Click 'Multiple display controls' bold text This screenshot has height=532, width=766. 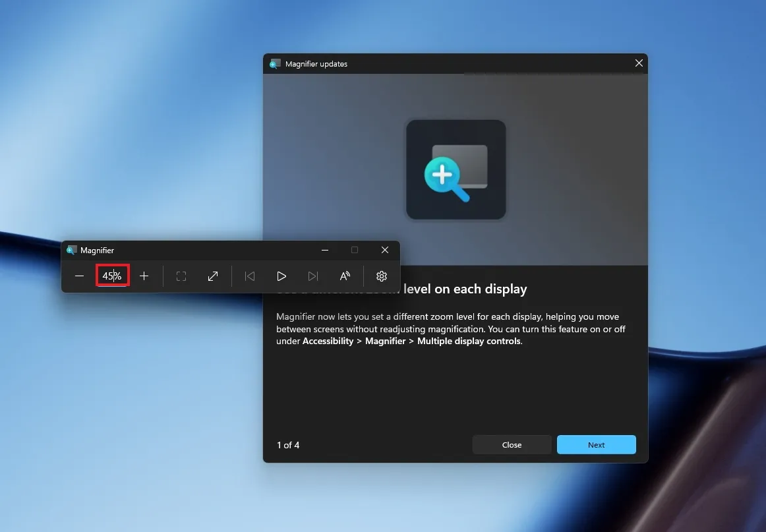(469, 341)
